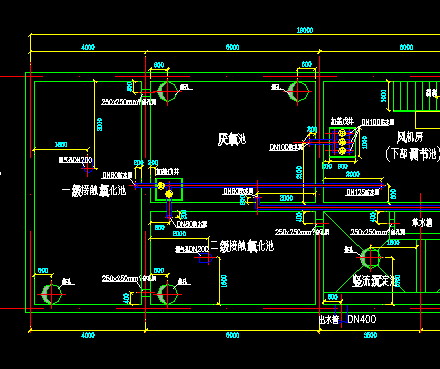Image resolution: width=440 pixels, height=369 pixels.
Task: Click the 风机房 room label
Action: pos(410,137)
